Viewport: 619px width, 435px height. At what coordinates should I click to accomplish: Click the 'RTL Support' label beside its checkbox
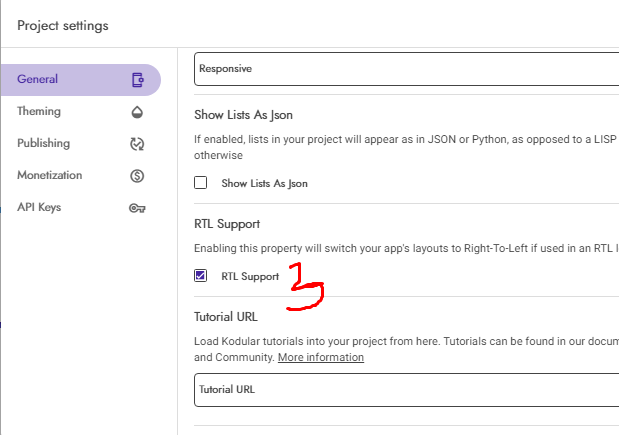[250, 276]
